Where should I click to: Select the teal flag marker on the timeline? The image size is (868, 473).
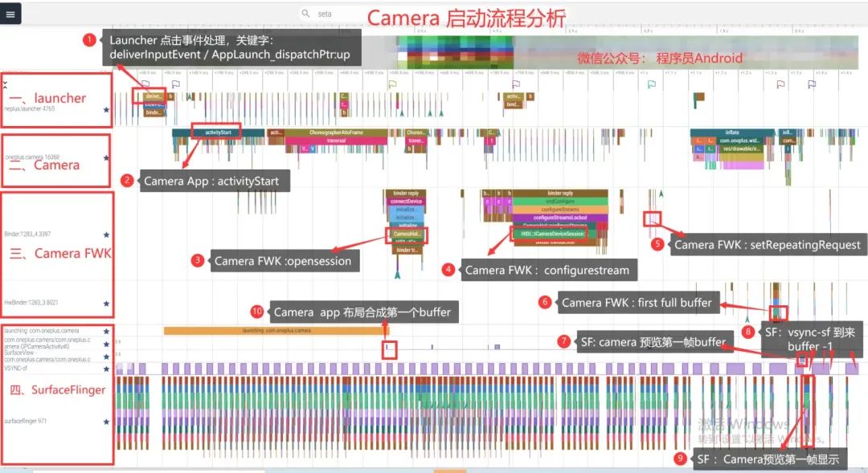(652, 84)
